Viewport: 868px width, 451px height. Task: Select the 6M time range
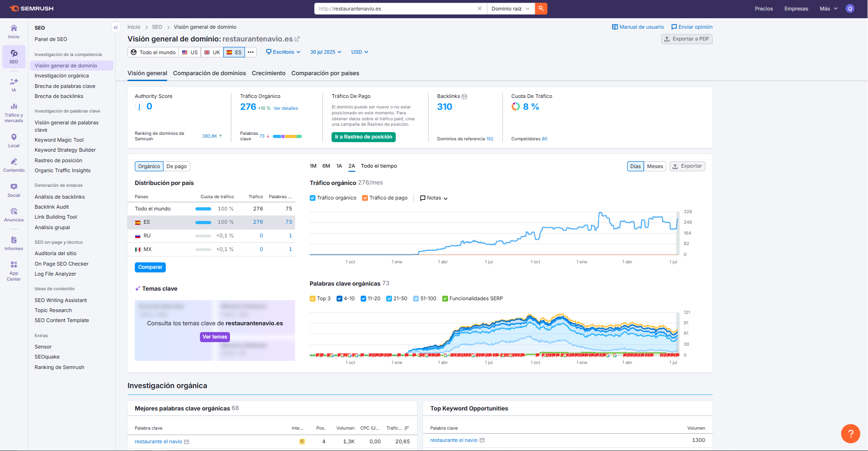[x=326, y=166]
